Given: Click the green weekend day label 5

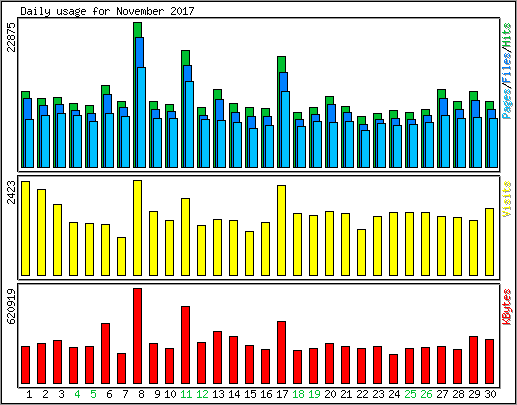Looking at the screenshot, I should click(93, 394).
